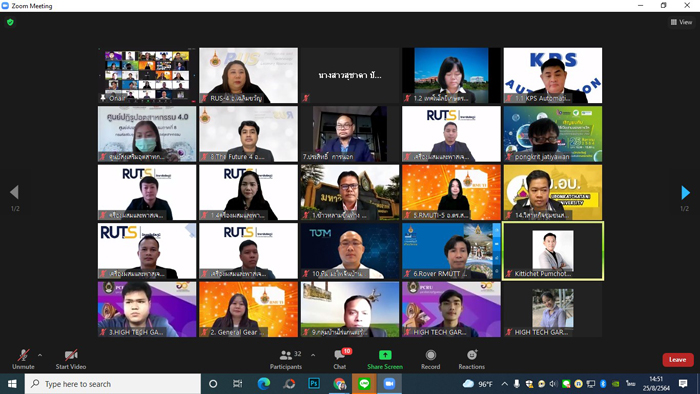Go to next gallery page arrow

pyautogui.click(x=686, y=192)
